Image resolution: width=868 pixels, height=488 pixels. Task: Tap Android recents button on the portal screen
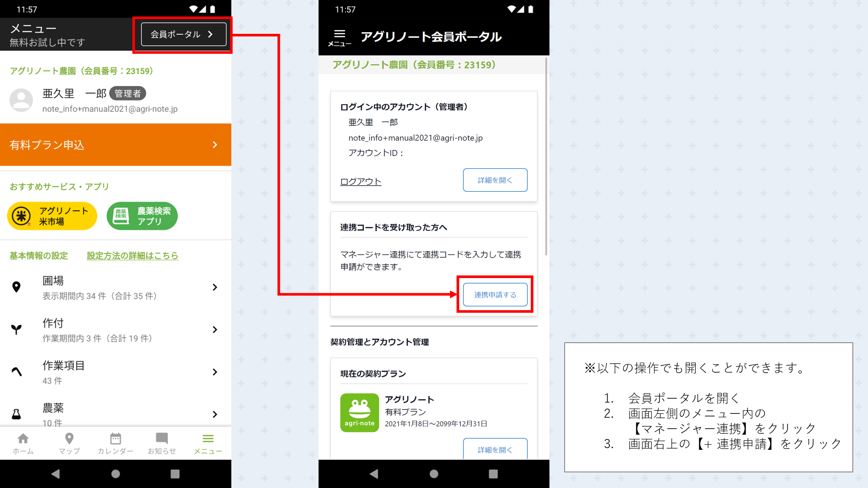[493, 474]
